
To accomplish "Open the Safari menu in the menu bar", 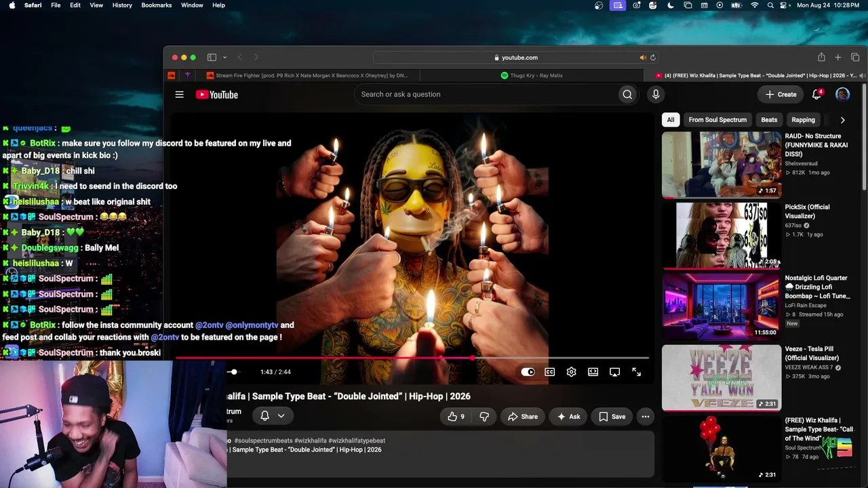I will tap(33, 5).
